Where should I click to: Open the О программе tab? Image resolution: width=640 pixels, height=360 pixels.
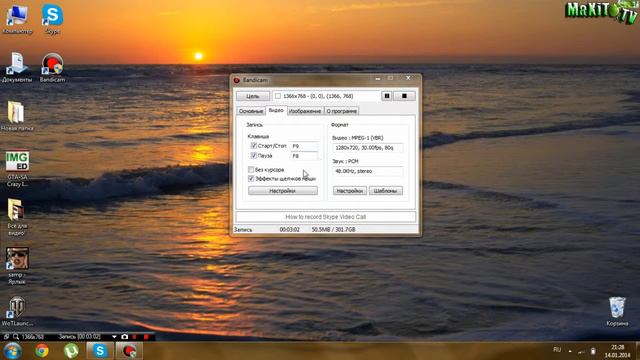pos(342,111)
